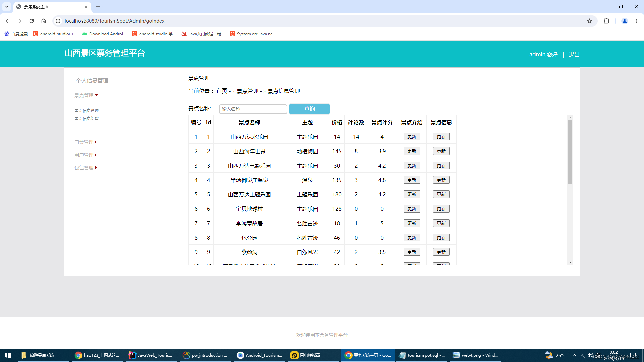644x362 pixels.
Task: Open the site information icon in address bar
Action: click(x=58, y=21)
